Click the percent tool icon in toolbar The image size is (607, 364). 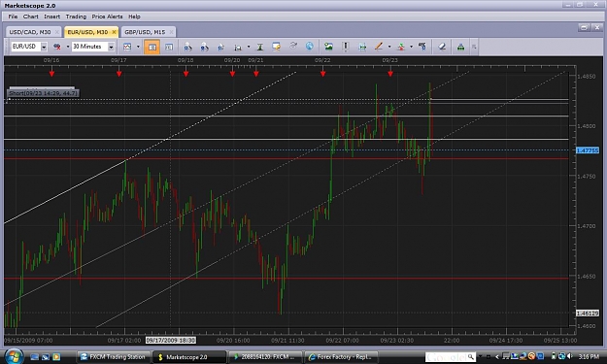coord(422,47)
